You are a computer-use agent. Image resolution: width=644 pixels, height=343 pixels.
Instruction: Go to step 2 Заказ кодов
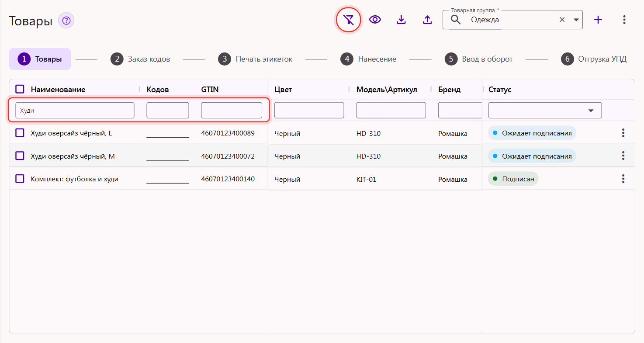[x=140, y=59]
